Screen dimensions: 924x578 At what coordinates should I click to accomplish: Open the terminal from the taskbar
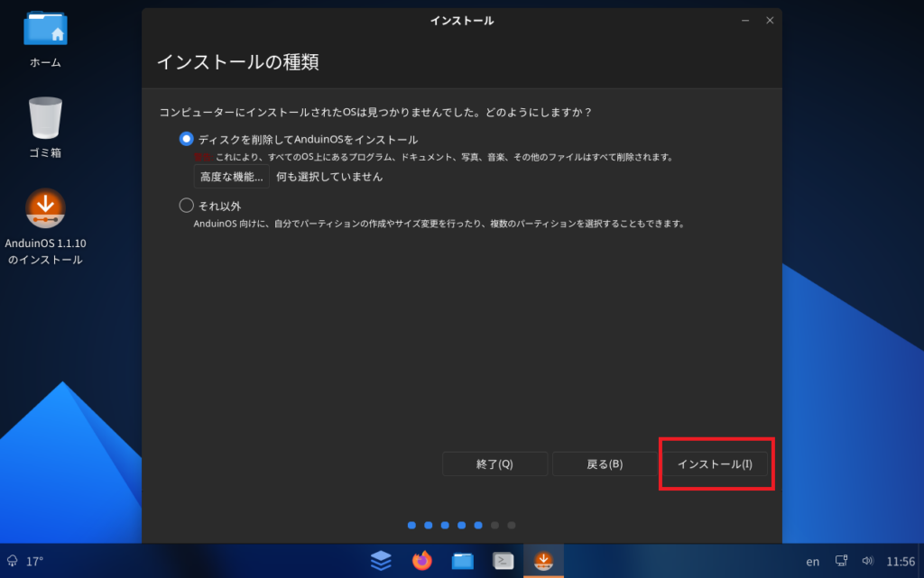coord(504,561)
